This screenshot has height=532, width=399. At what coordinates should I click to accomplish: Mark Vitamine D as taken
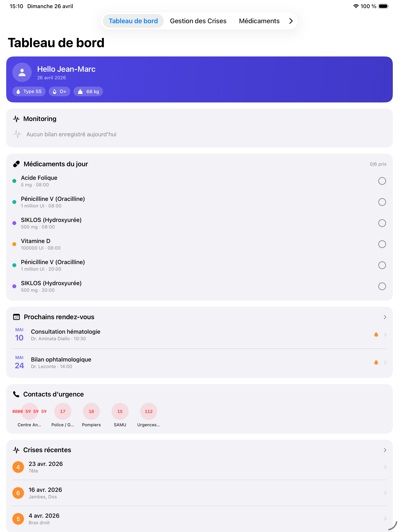coord(382,244)
